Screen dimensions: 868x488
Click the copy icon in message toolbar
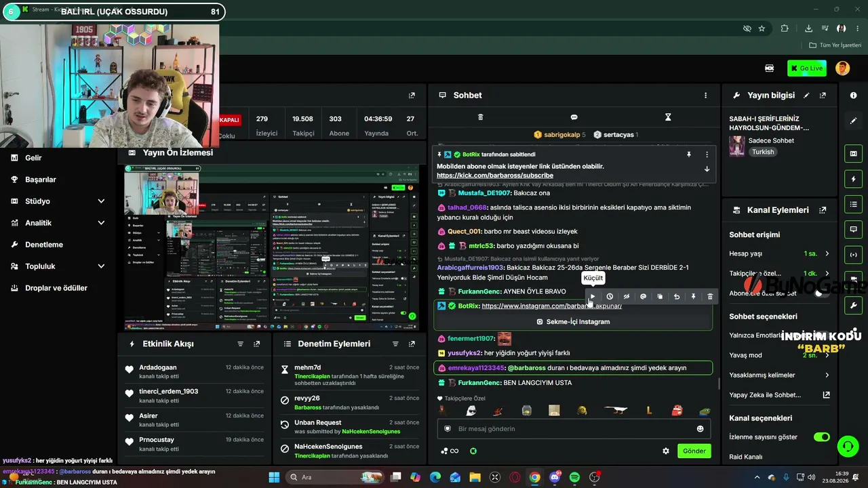tap(660, 296)
